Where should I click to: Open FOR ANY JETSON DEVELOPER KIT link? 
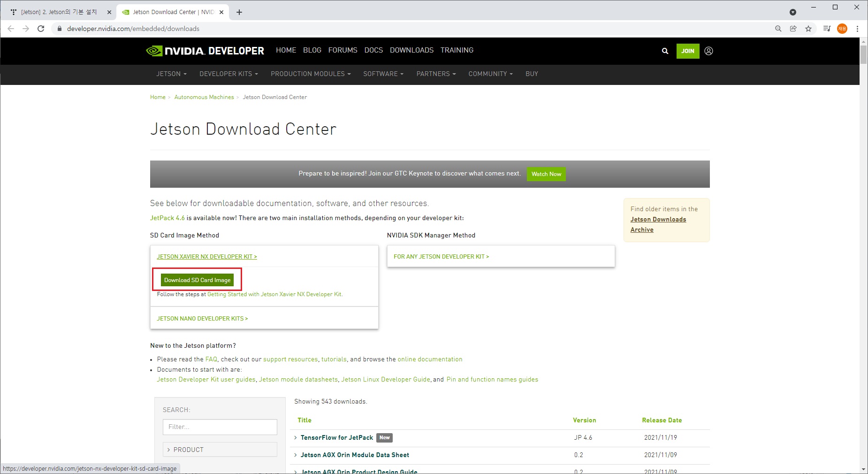pos(441,257)
